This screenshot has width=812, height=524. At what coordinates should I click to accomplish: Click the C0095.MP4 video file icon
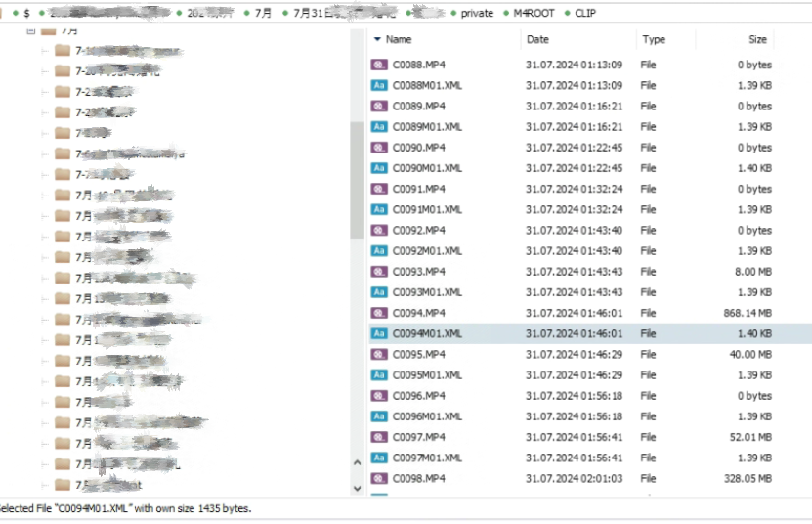(379, 355)
